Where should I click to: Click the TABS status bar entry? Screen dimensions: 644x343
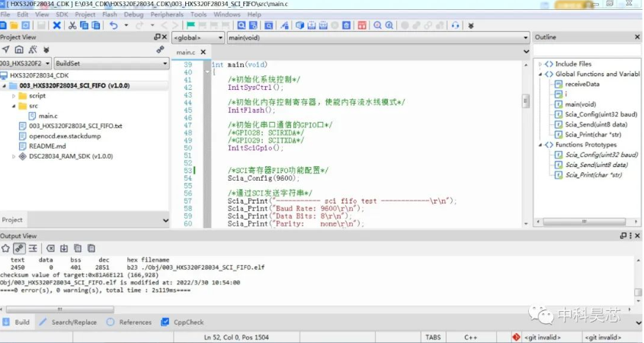tap(433, 337)
